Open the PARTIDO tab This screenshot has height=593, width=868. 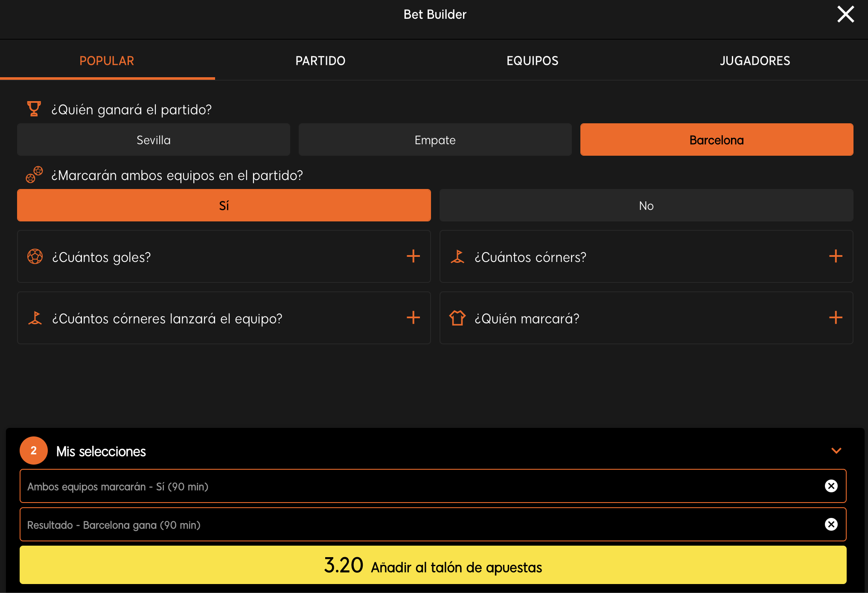click(320, 61)
